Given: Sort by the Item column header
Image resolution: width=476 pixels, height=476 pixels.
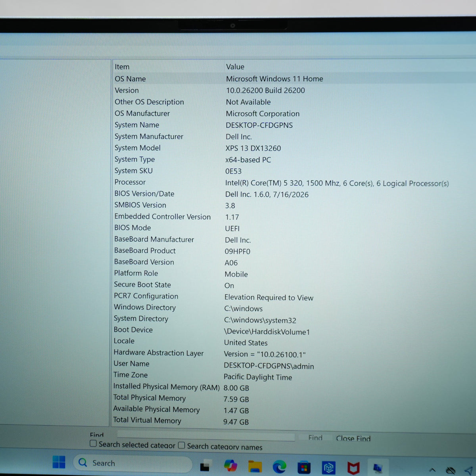Looking at the screenshot, I should click(x=122, y=67).
